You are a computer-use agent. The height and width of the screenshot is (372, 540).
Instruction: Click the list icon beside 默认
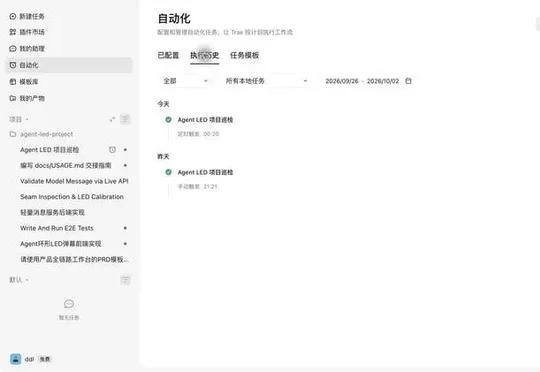pyautogui.click(x=125, y=280)
